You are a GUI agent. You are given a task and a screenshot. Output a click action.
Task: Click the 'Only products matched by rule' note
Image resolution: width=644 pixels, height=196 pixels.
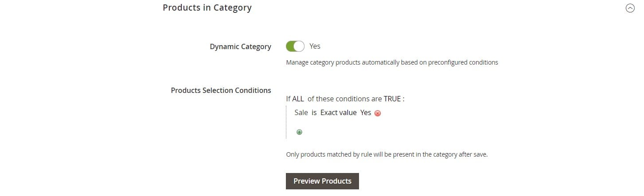point(386,155)
